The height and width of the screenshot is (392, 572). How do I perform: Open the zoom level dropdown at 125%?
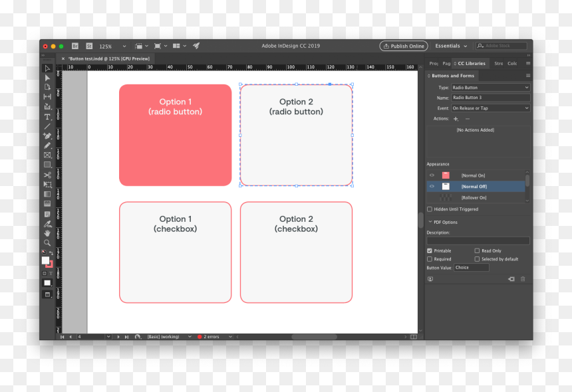(124, 47)
